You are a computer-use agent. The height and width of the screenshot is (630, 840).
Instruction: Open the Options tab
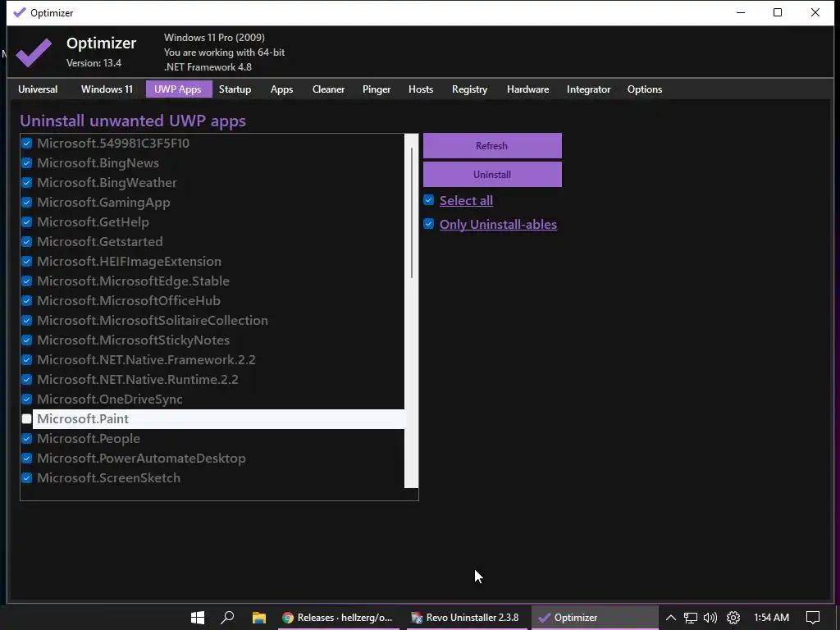645,89
